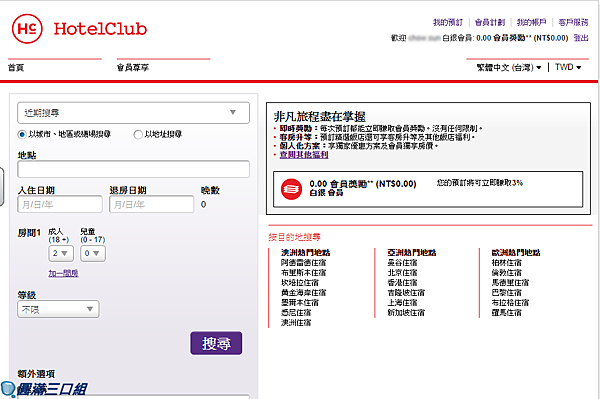This screenshot has width=600, height=399.
Task: Click the 登出 link
Action: point(581,37)
